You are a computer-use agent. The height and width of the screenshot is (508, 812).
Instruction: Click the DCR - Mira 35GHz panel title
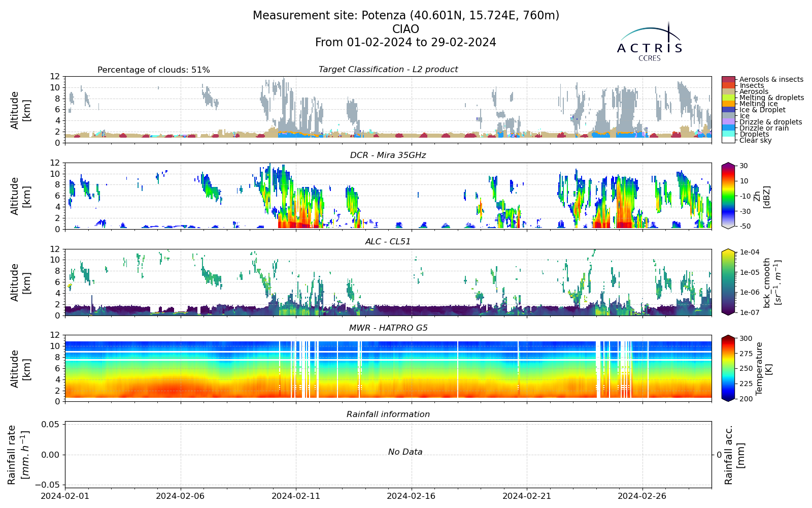tap(388, 155)
